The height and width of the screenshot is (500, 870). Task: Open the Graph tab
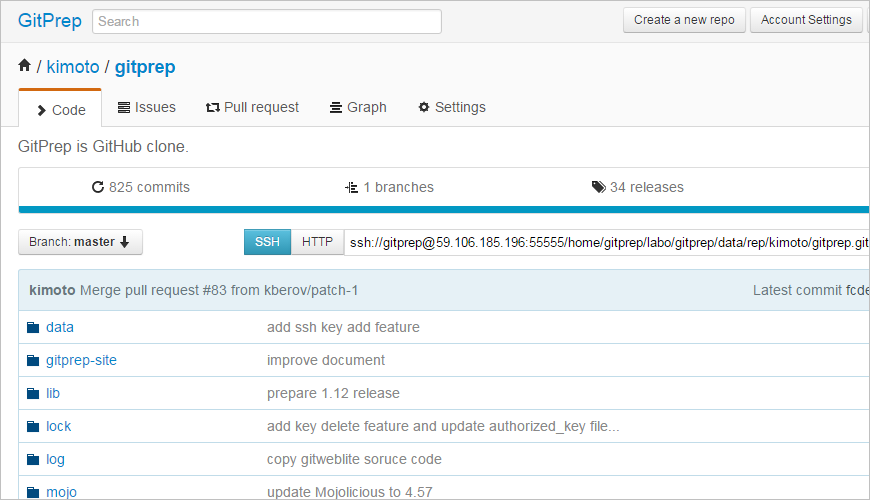pos(358,107)
